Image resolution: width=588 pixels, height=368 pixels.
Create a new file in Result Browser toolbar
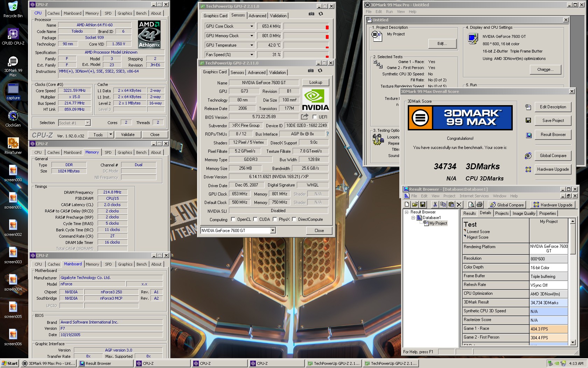pos(407,205)
